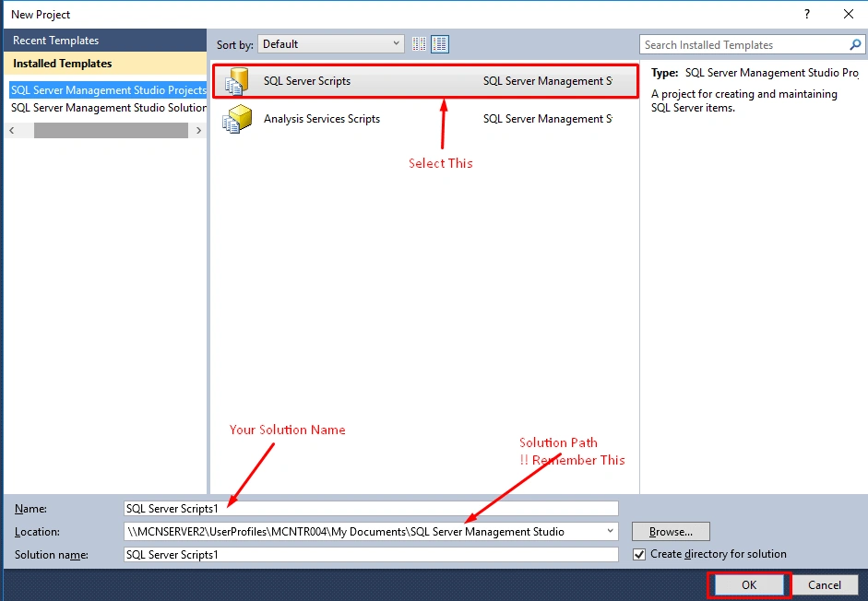Open the Recent Templates section
This screenshot has width=868, height=601.
coord(105,41)
